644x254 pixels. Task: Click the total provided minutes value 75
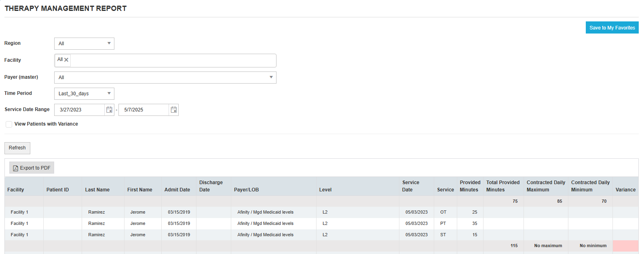tap(515, 201)
